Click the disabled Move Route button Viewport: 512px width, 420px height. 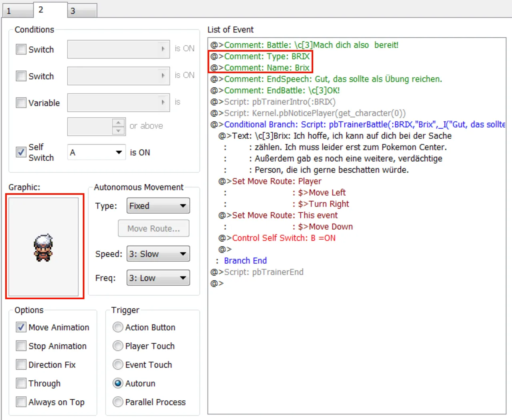click(x=154, y=228)
